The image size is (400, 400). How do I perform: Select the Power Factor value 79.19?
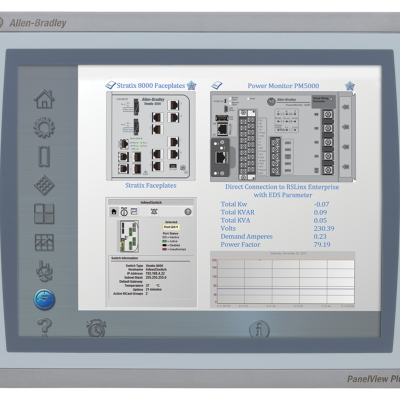pos(322,244)
